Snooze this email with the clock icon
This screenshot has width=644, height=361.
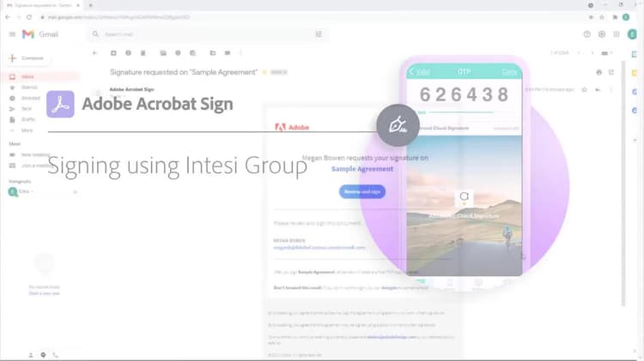pyautogui.click(x=178, y=53)
